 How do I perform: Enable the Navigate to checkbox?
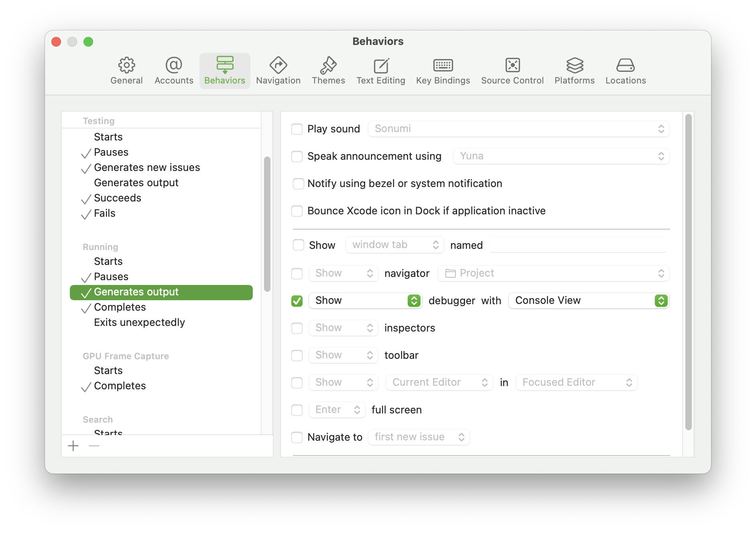[x=297, y=437]
